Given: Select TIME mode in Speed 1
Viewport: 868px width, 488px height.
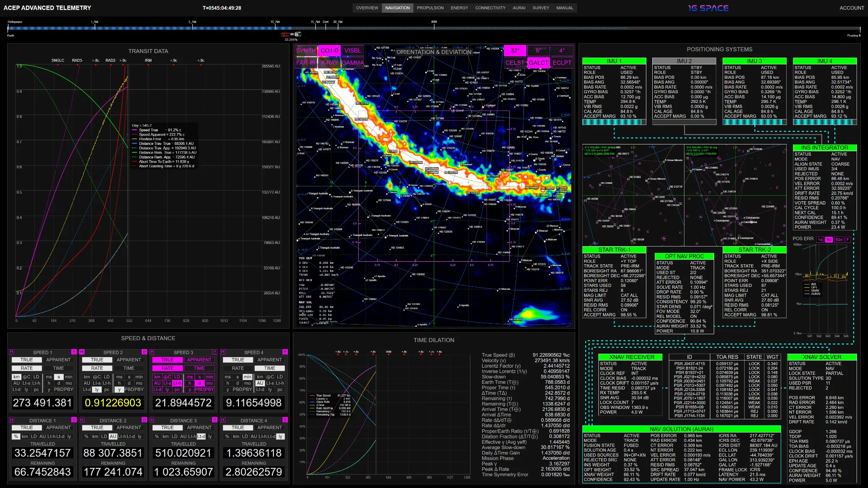Looking at the screenshot, I should pyautogui.click(x=58, y=369).
